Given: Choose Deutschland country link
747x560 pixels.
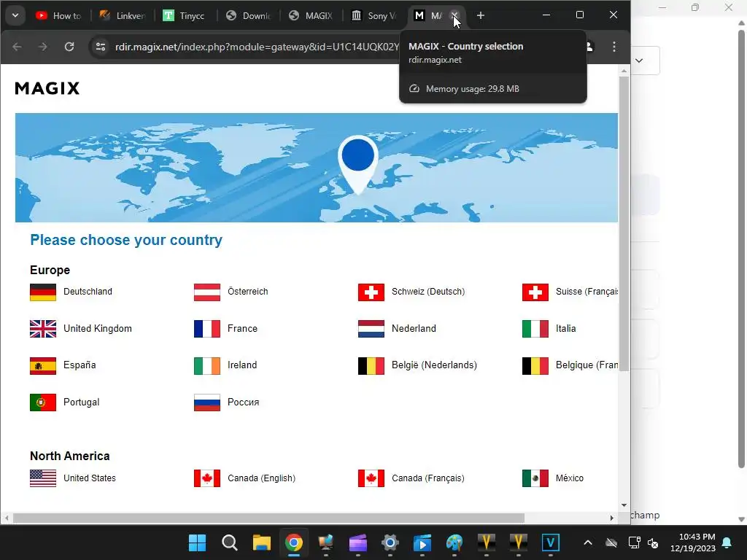Looking at the screenshot, I should 88,292.
